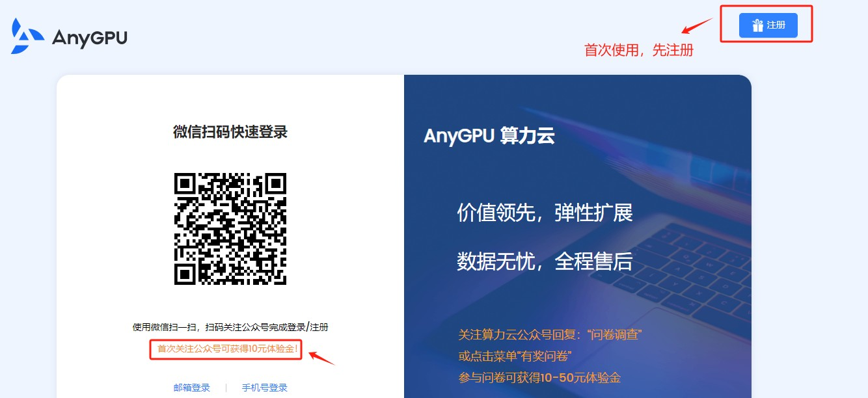The image size is (868, 398).
Task: Click the WeChat login QR code
Action: pos(230,228)
